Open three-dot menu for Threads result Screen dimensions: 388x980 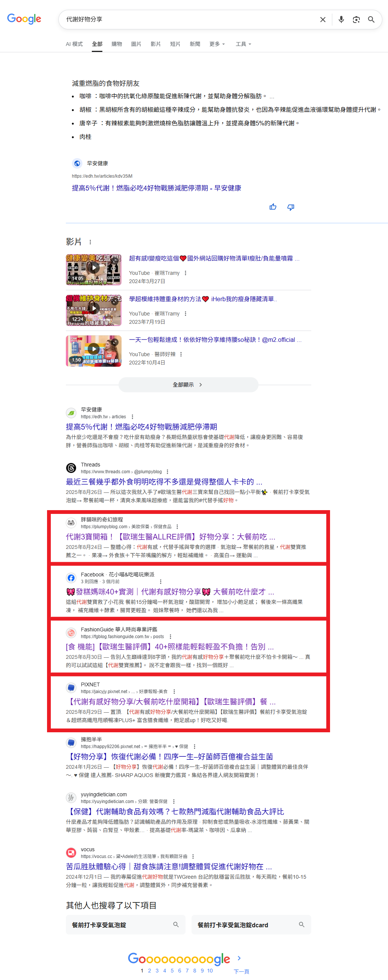167,472
